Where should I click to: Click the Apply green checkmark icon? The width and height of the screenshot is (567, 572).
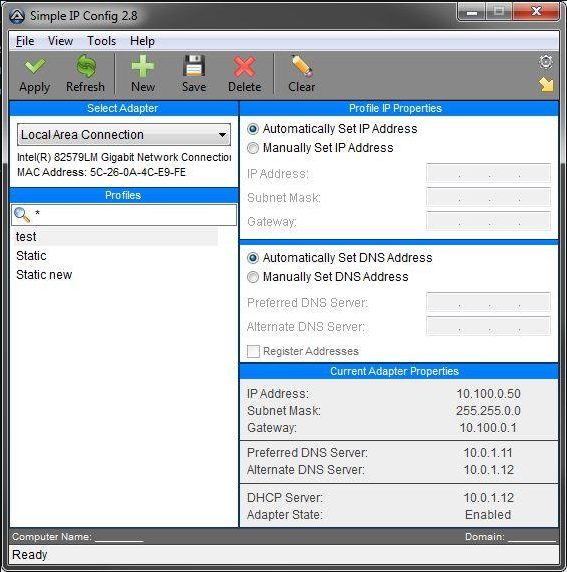coord(35,66)
